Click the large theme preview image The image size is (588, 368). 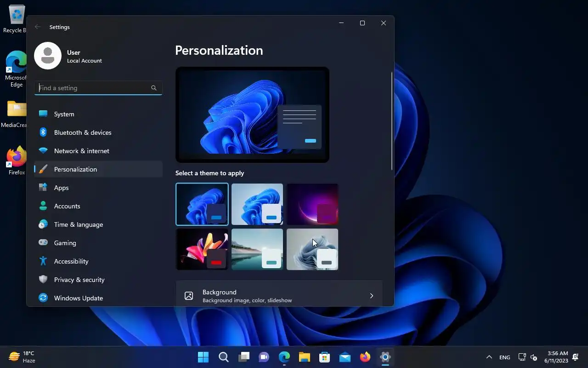pyautogui.click(x=252, y=115)
